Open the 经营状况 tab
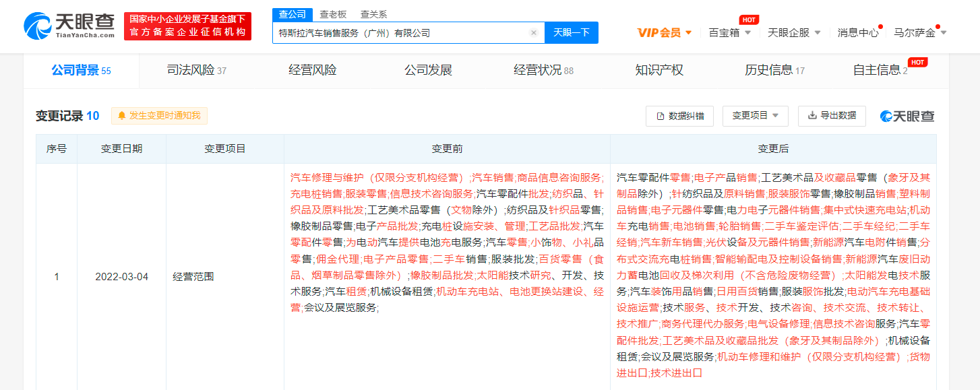Screen dimensions: 980x390 543,70
